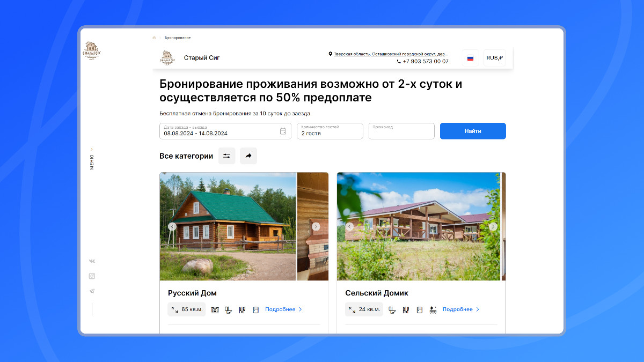Click the Промокод input field

click(401, 131)
